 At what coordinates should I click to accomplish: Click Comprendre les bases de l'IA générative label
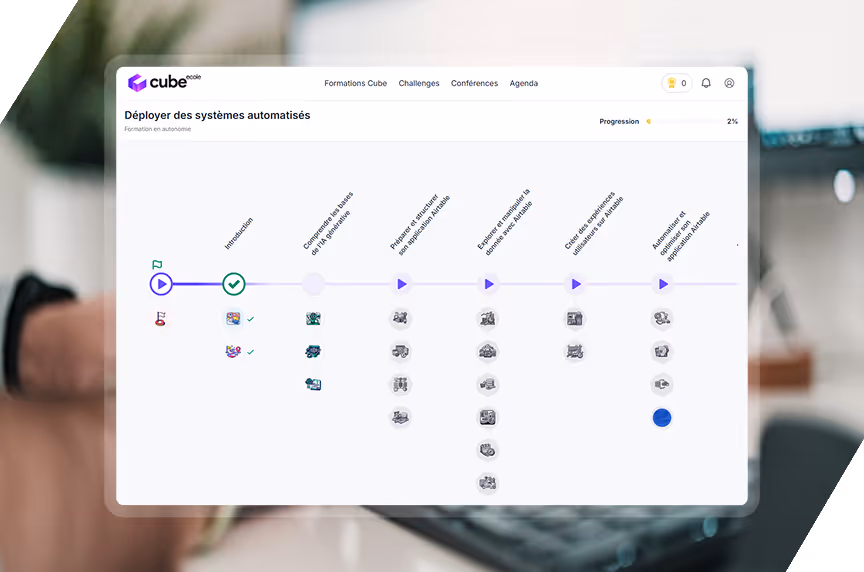click(328, 223)
